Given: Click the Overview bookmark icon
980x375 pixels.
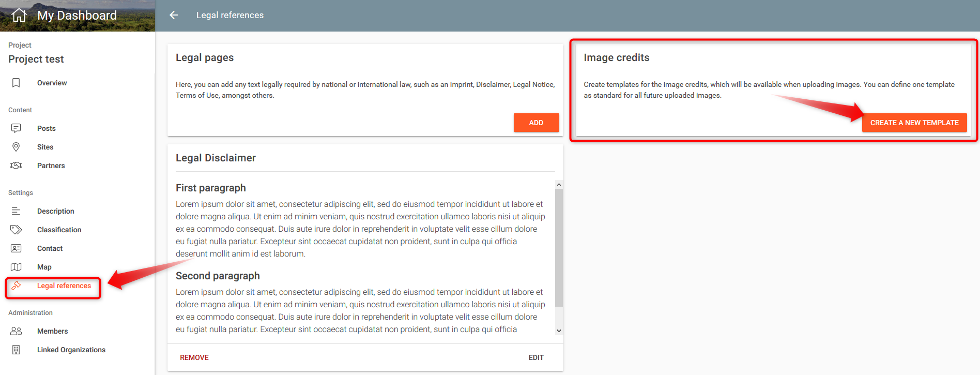Looking at the screenshot, I should [x=16, y=83].
